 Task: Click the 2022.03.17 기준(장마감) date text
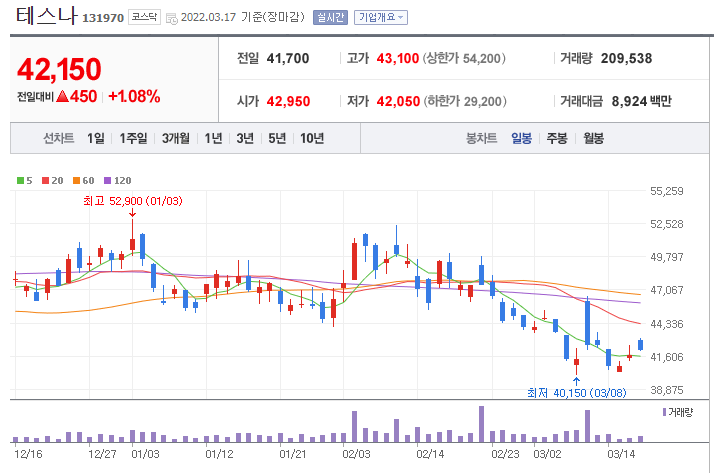point(243,17)
